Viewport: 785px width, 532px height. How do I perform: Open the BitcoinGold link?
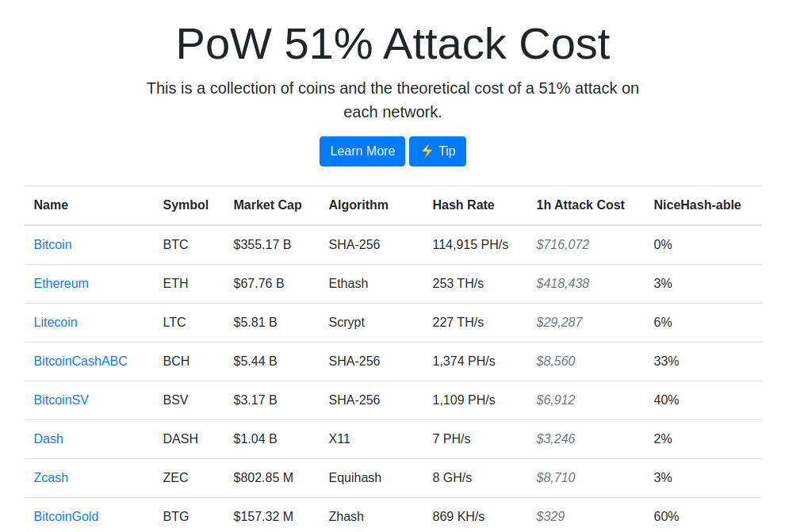tap(66, 517)
